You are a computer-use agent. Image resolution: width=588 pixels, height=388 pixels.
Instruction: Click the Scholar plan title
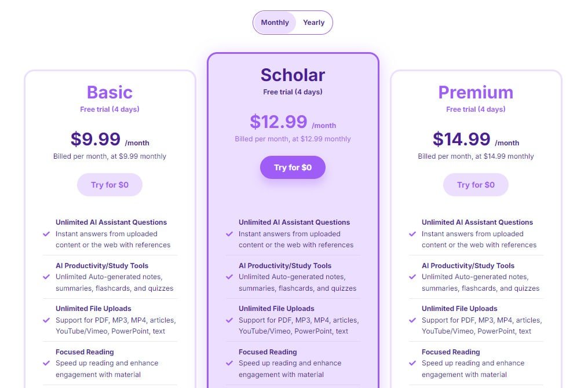point(293,75)
